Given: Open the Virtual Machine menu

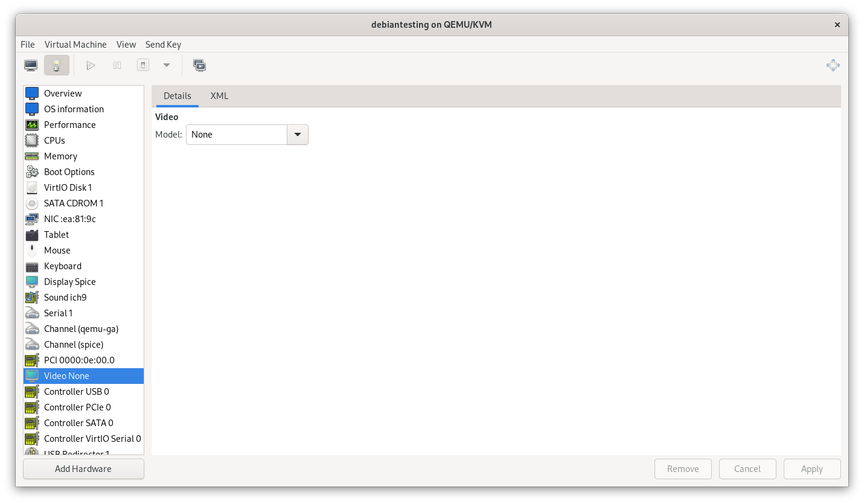Looking at the screenshot, I should pos(75,45).
